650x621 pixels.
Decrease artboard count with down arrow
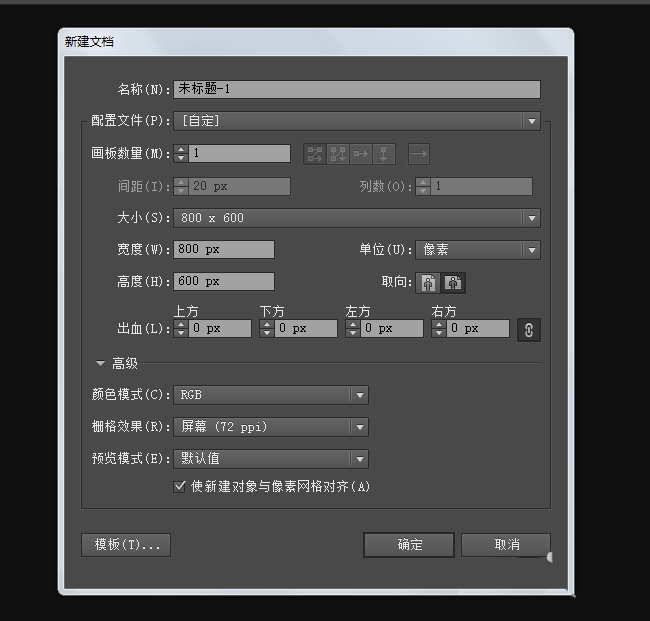[181, 158]
